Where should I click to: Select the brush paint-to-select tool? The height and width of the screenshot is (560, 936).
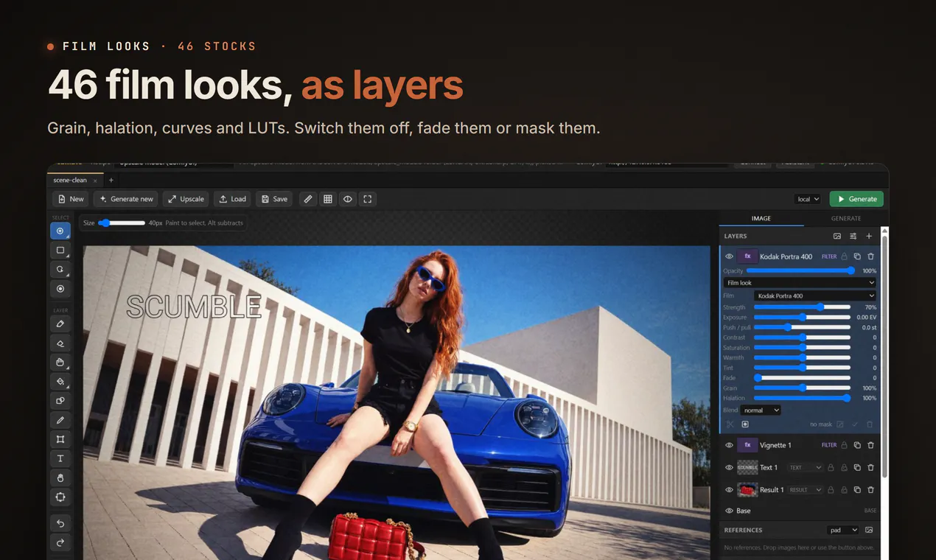pos(60,231)
